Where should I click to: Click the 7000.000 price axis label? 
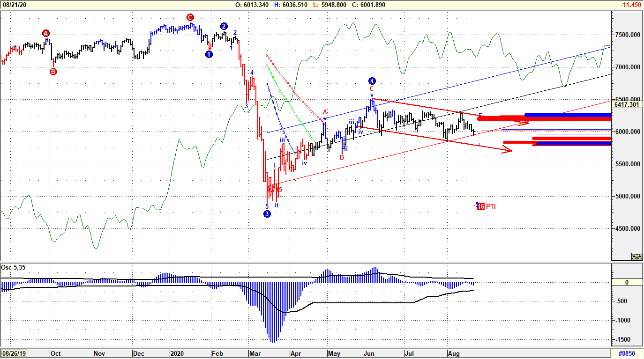tap(627, 67)
